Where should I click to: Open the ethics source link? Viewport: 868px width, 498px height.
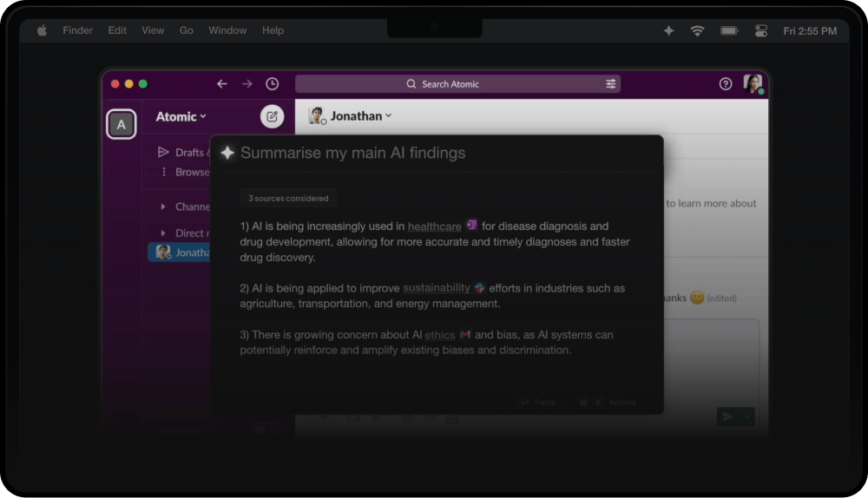click(x=439, y=335)
